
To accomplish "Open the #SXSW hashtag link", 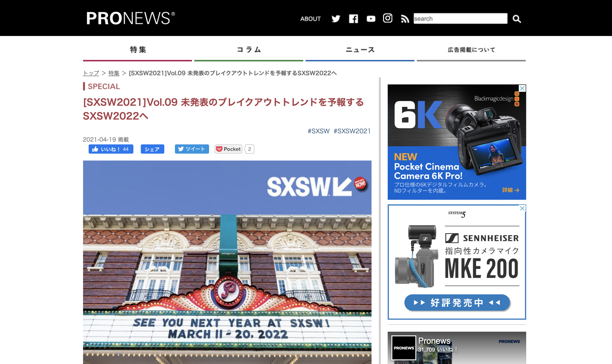I will coord(318,131).
